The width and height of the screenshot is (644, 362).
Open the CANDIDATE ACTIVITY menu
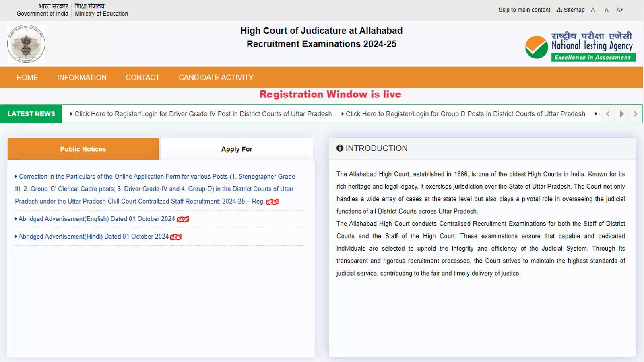point(216,77)
